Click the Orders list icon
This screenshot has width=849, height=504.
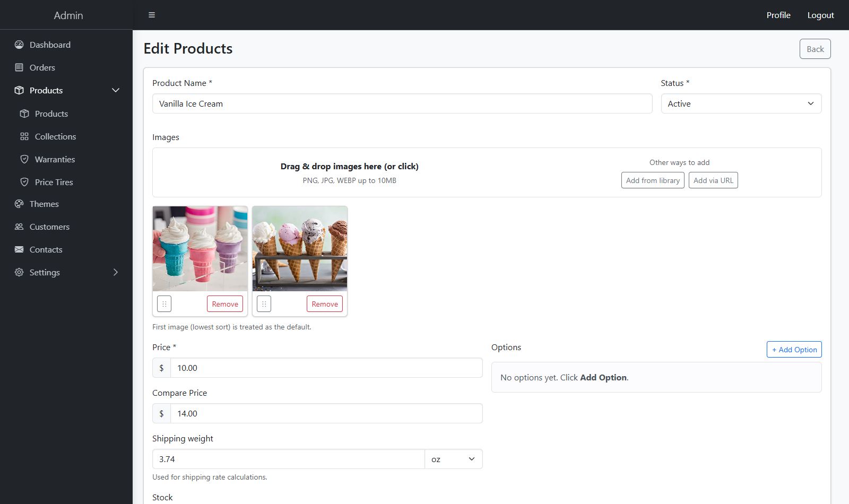19,67
